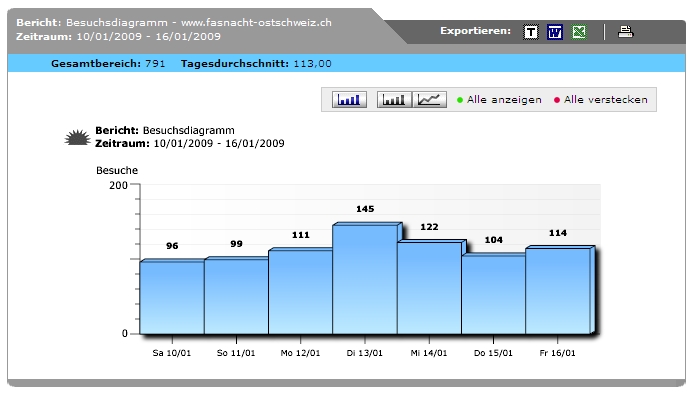Click the www.fasnacht-ostschweiz.ch site name
The width and height of the screenshot is (696, 395).
256,23
